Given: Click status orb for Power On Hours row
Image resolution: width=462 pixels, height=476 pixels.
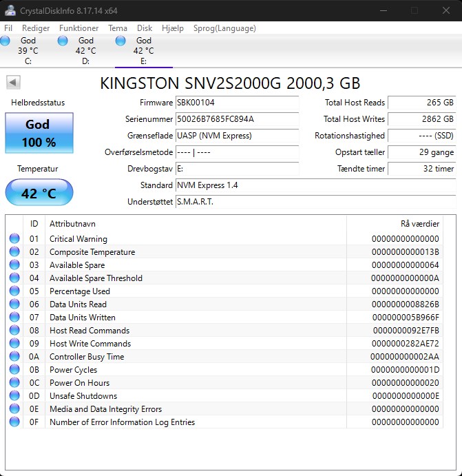Looking at the screenshot, I should [14, 382].
